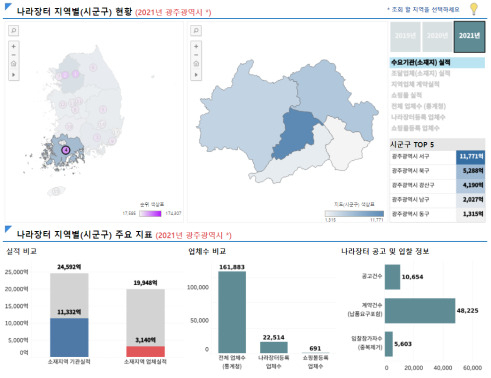Click the 시군구 TOP 5 header
The image size is (491, 378).
[437, 145]
